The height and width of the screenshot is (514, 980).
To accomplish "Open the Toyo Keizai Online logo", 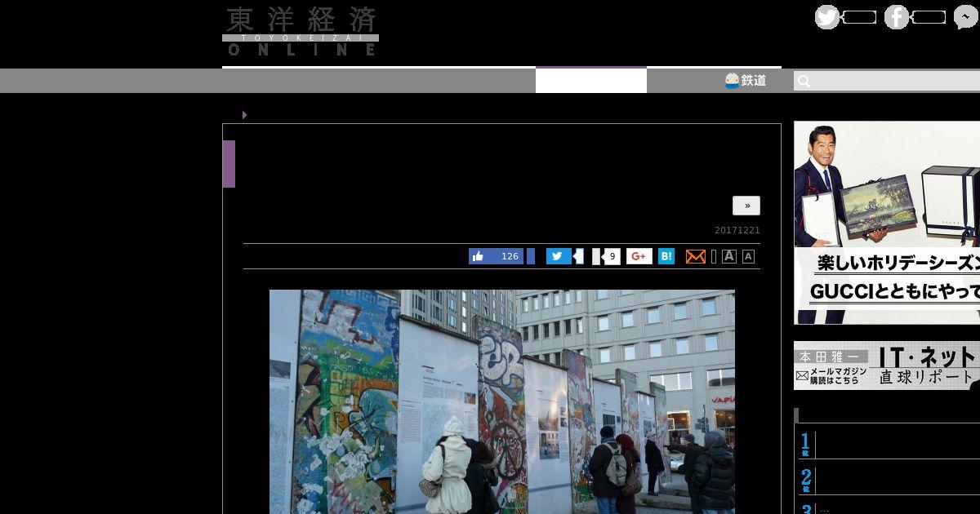I will 301,32.
